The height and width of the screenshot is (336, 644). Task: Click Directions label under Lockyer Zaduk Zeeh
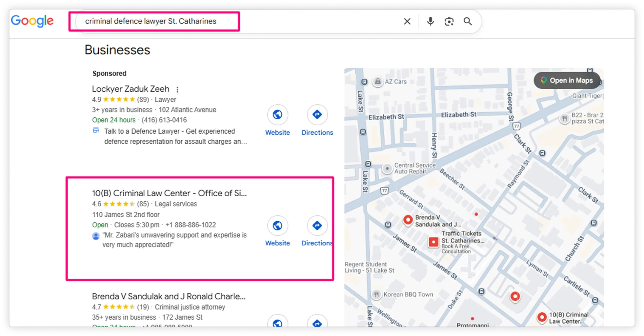(x=317, y=133)
